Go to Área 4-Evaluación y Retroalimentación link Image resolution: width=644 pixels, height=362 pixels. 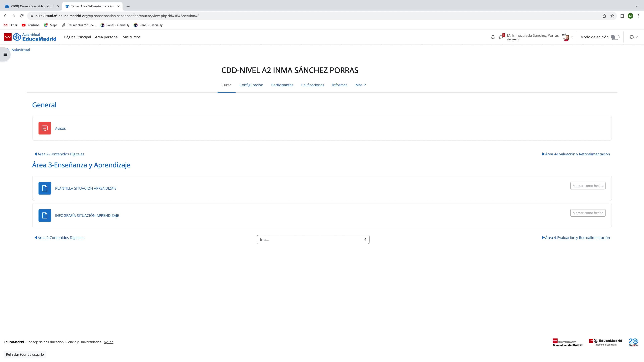[576, 154]
